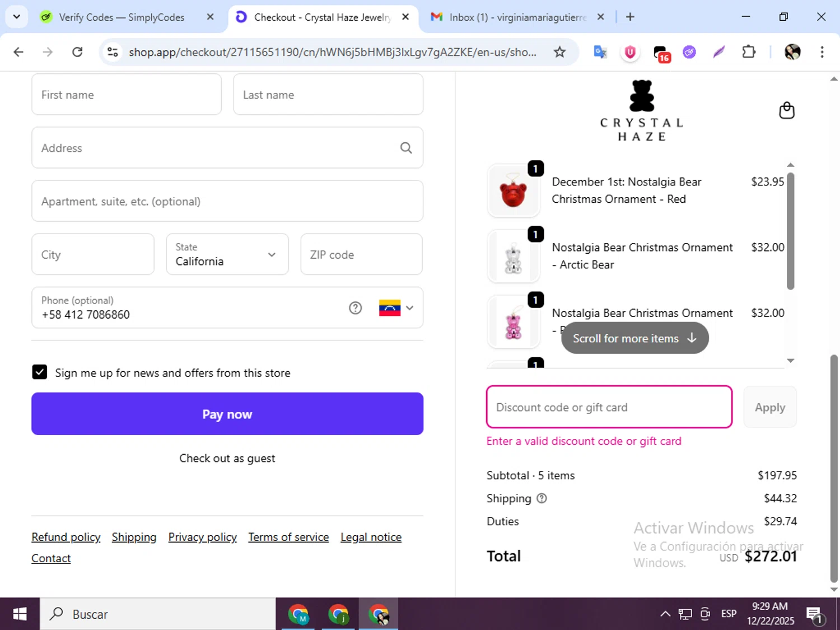Open the extension with 16 badge
840x630 pixels.
661,53
